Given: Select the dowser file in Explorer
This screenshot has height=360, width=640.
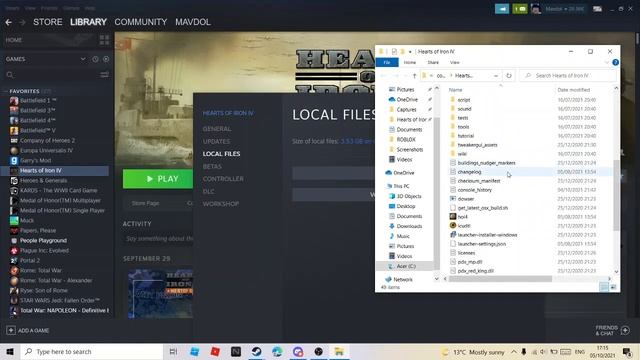Looking at the screenshot, I should coord(462,199).
